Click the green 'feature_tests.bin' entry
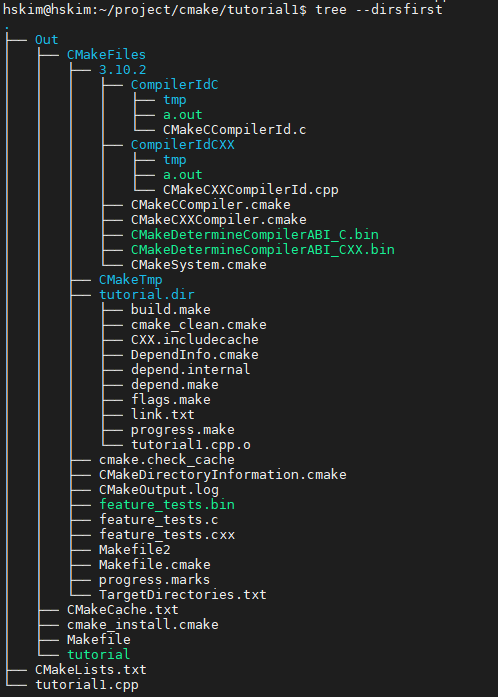 click(x=167, y=505)
